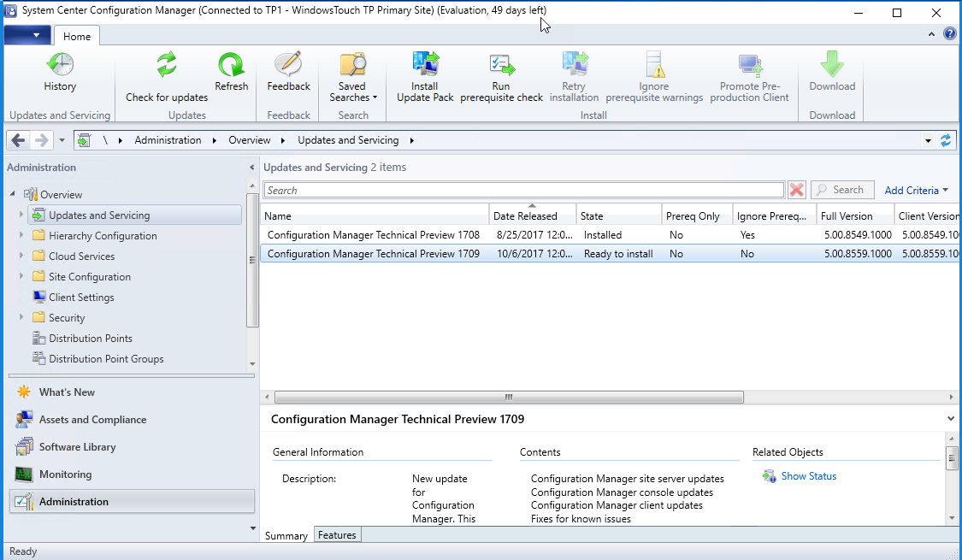Sort by Date Released column header

[x=533, y=216]
